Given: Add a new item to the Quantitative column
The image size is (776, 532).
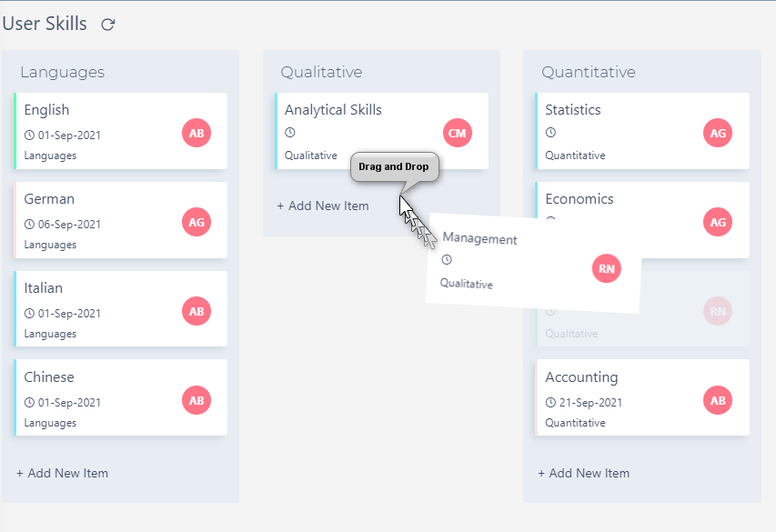Looking at the screenshot, I should pyautogui.click(x=583, y=473).
